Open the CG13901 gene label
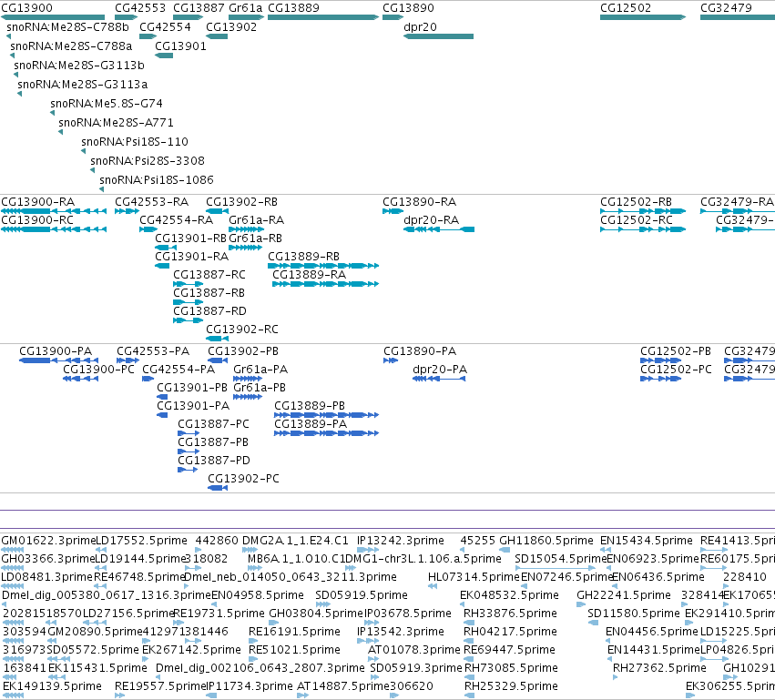The image size is (775, 700). tap(180, 46)
